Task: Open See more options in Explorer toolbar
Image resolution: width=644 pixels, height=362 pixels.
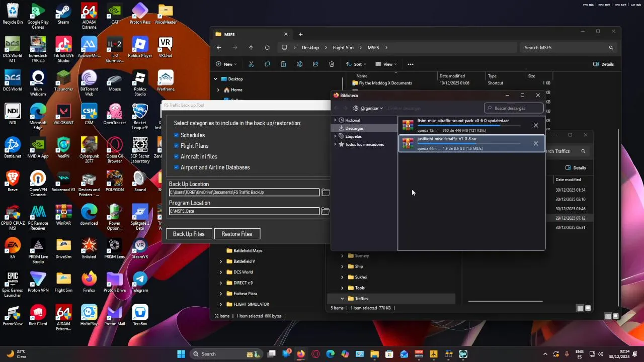Action: pyautogui.click(x=411, y=64)
